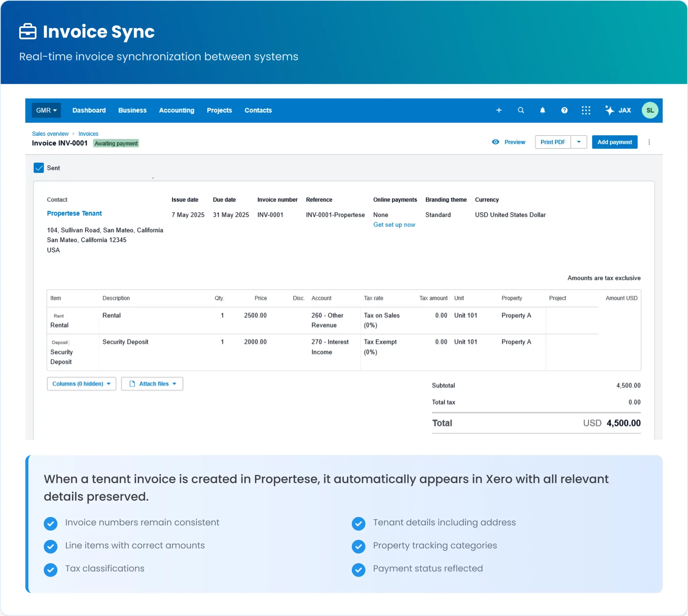Click the 31 May 2025 due date
The image size is (688, 616).
coord(231,214)
